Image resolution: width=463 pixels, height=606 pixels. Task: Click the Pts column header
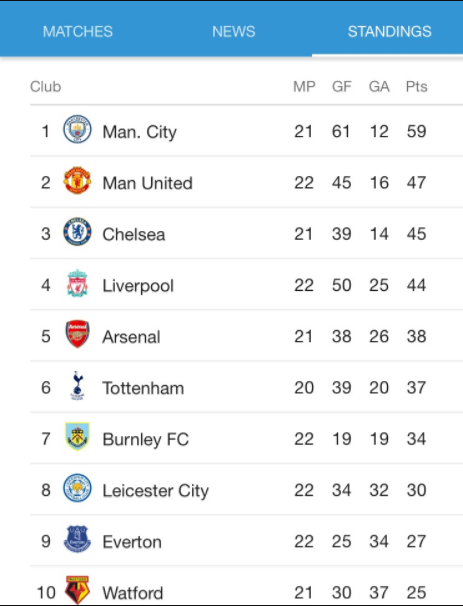click(x=417, y=87)
